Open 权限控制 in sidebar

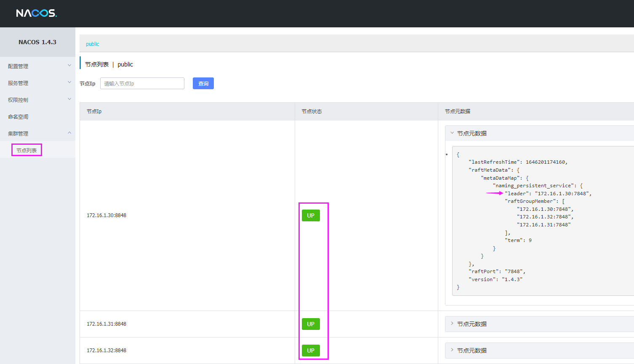coord(18,100)
